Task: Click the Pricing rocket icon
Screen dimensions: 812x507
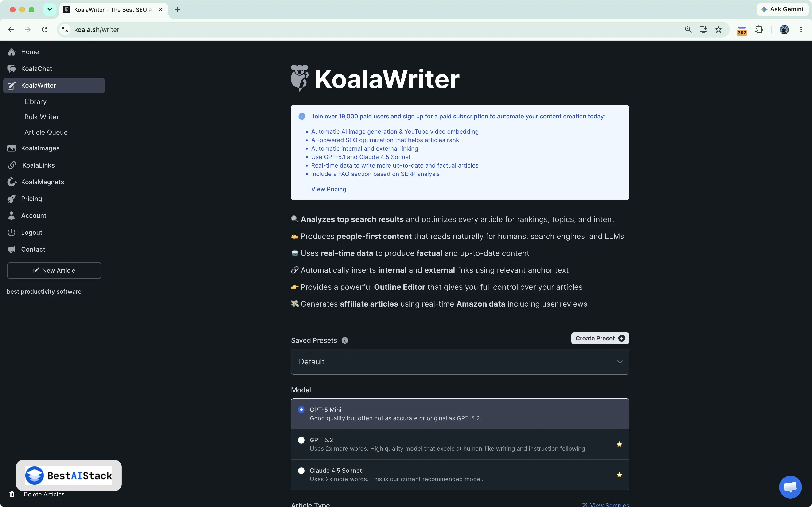Action: tap(12, 199)
